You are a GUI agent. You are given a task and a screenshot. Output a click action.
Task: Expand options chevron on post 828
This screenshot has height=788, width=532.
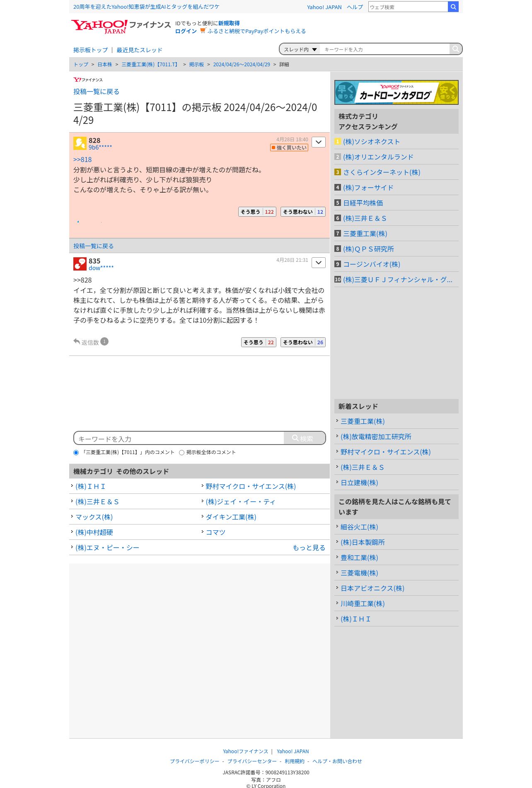(x=318, y=142)
